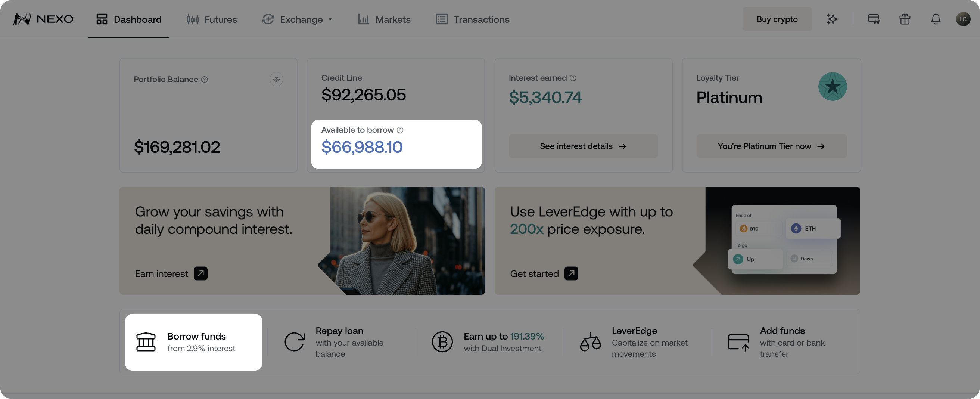Toggle portfolio balance visibility with the eye icon

[x=277, y=79]
